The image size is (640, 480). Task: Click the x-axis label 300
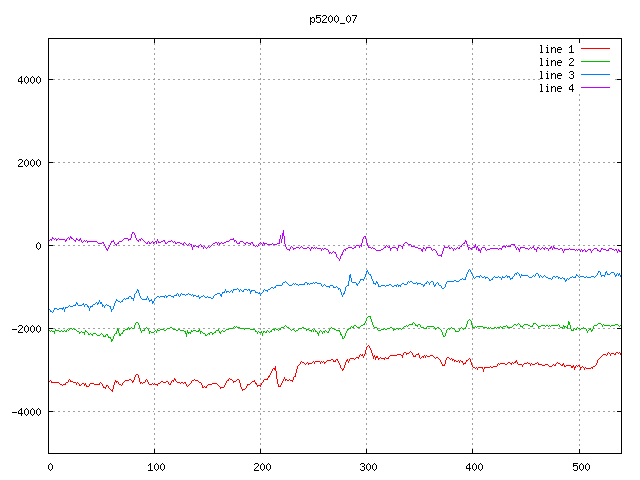click(368, 467)
